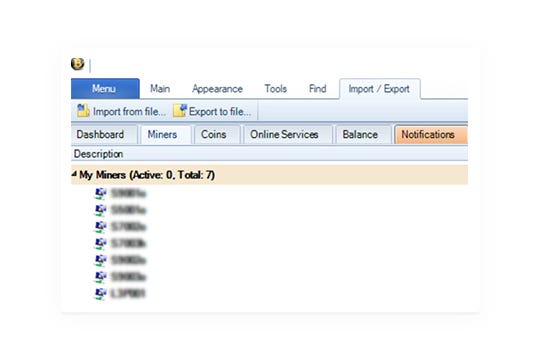The height and width of the screenshot is (360, 540).
Task: Click the Import from file folder icon
Action: [83, 111]
